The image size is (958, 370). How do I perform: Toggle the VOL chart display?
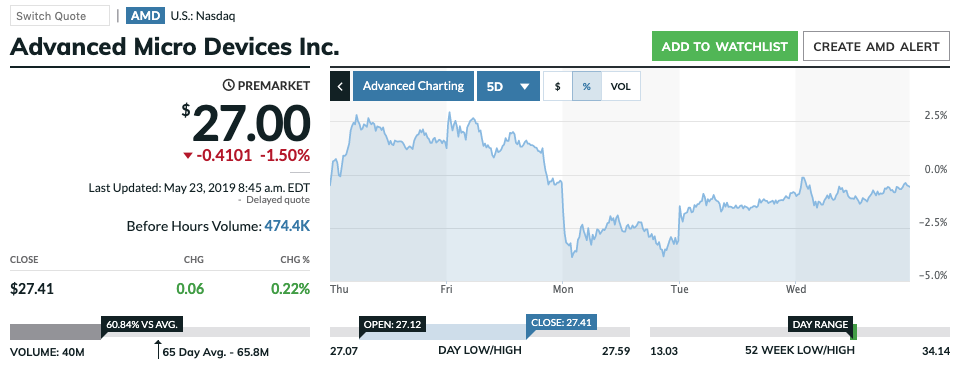click(x=621, y=86)
